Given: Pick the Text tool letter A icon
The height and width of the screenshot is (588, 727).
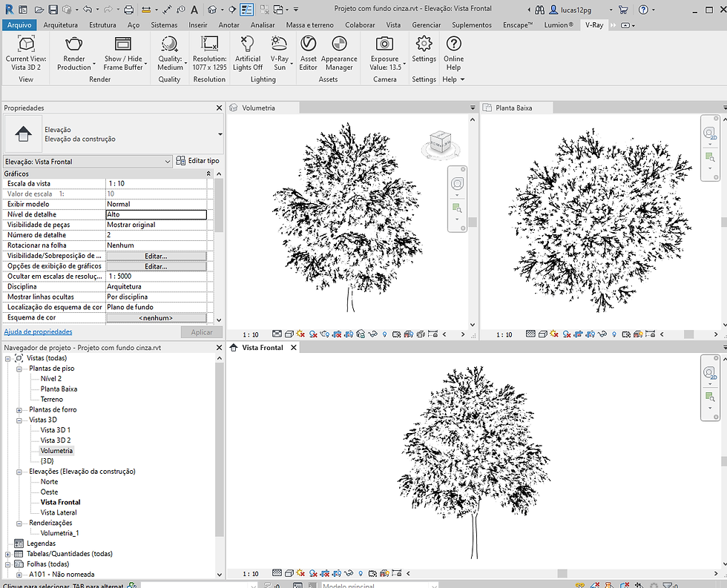Looking at the screenshot, I should tap(194, 9).
